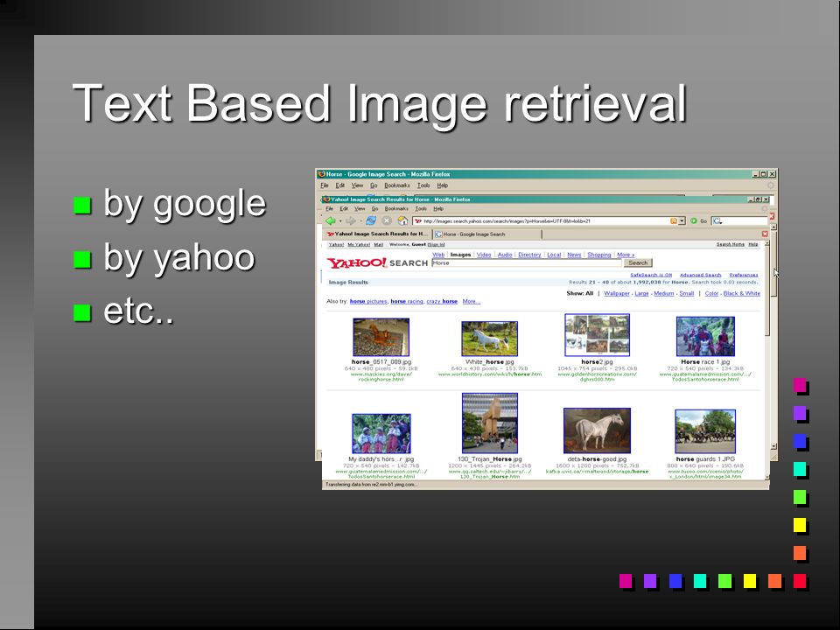Go to the Firefox Home page icon
The image size is (840, 630).
click(x=402, y=220)
